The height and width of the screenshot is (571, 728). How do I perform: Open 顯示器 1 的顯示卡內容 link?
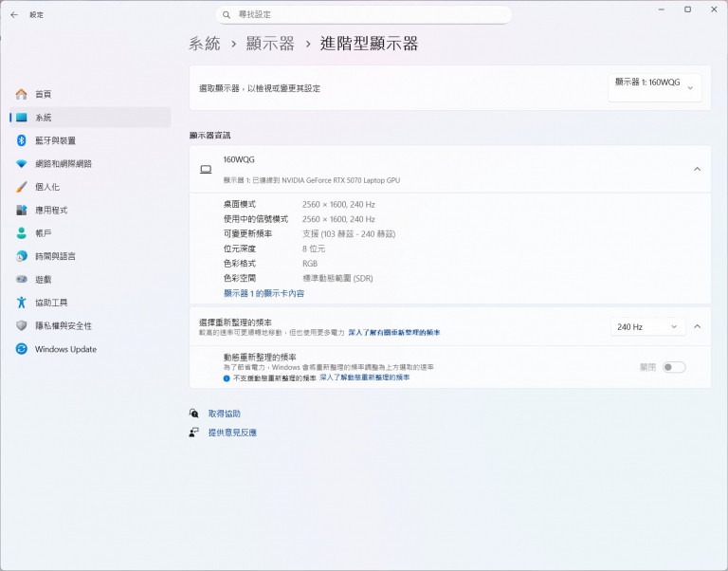point(264,294)
